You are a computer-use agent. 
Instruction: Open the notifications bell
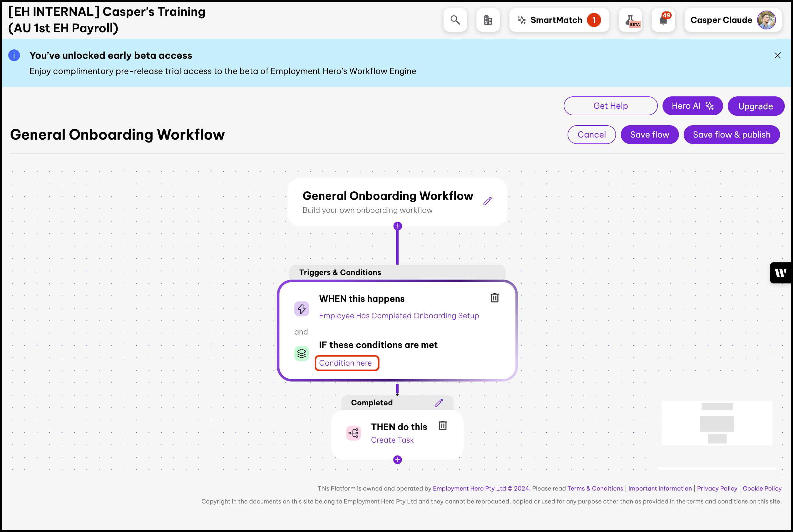click(x=663, y=20)
